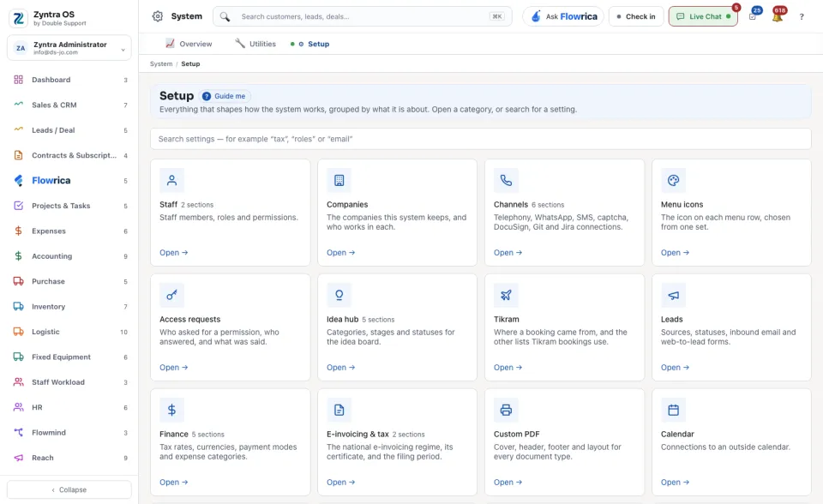Click the Idea hub lightbulb icon
This screenshot has height=504, width=823.
click(x=339, y=295)
